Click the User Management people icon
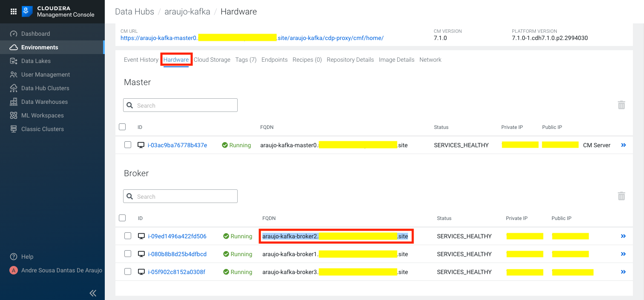644x300 pixels. click(x=14, y=74)
